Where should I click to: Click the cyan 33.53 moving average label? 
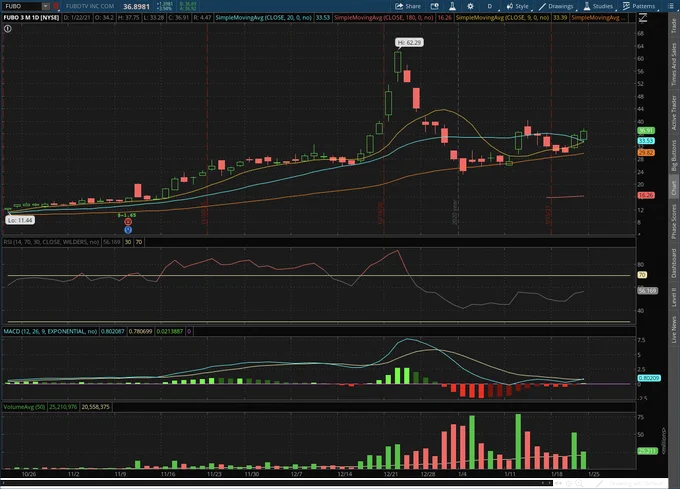[646, 141]
